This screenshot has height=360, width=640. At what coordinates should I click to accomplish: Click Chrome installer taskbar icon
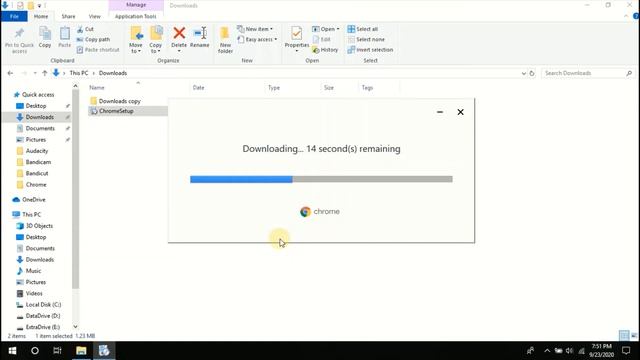coord(104,351)
